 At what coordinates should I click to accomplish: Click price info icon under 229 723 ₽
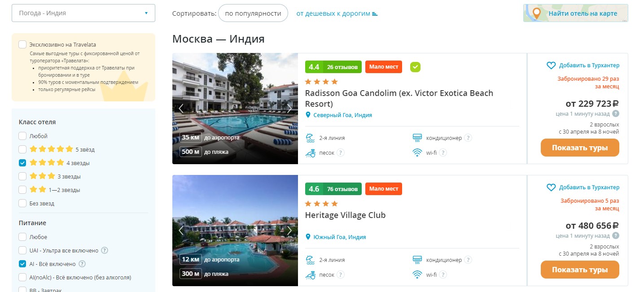pyautogui.click(x=616, y=113)
